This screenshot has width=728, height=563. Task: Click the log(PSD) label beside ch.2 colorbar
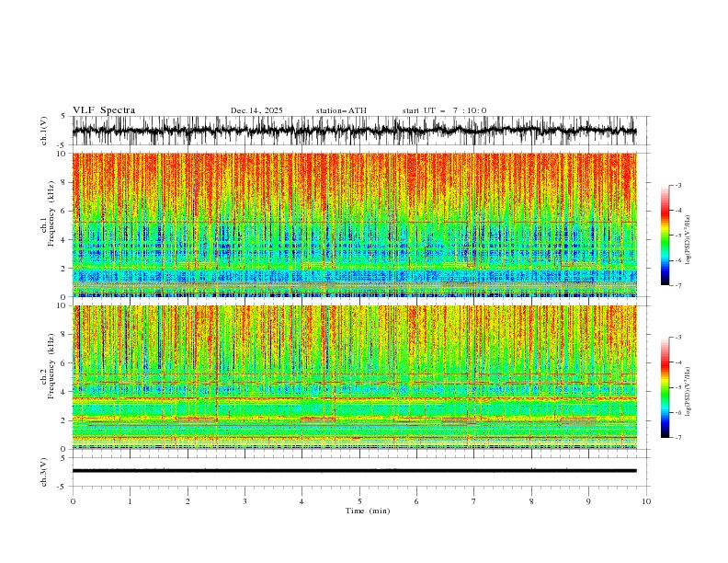(688, 391)
